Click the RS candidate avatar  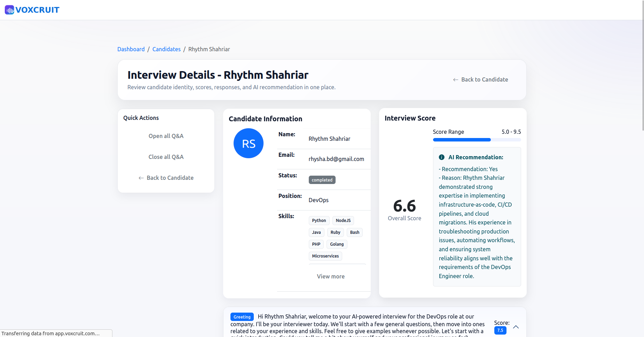(x=248, y=143)
